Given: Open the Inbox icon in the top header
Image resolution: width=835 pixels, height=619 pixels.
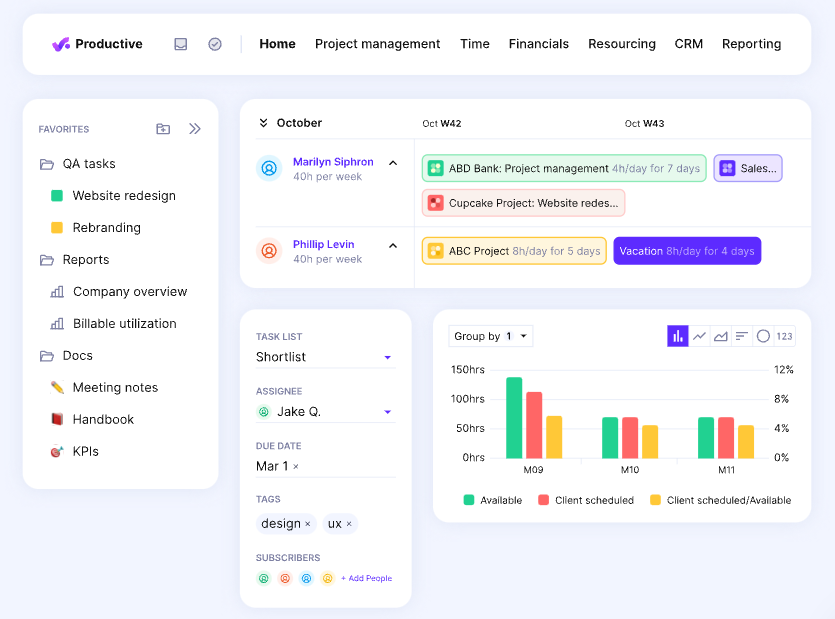Looking at the screenshot, I should click(181, 43).
